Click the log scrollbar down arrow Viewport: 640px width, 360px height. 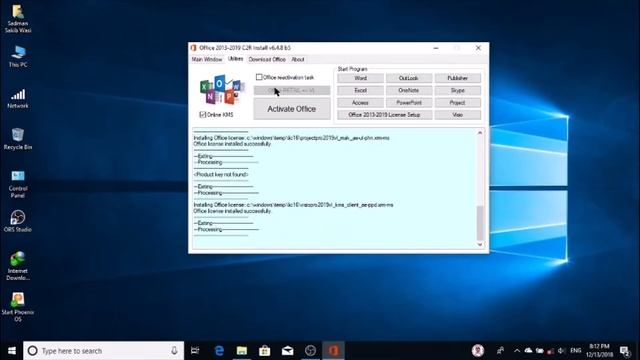click(480, 244)
